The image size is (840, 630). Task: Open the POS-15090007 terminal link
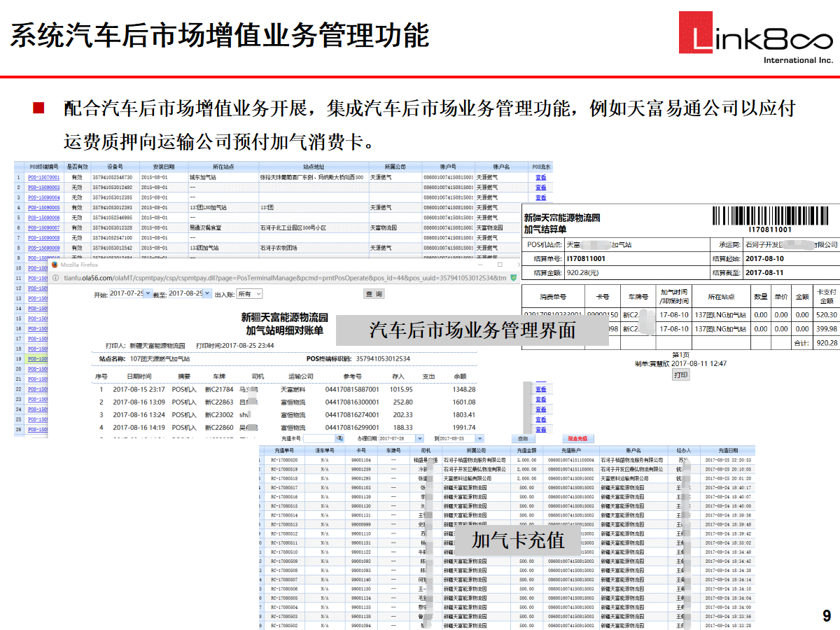43,228
